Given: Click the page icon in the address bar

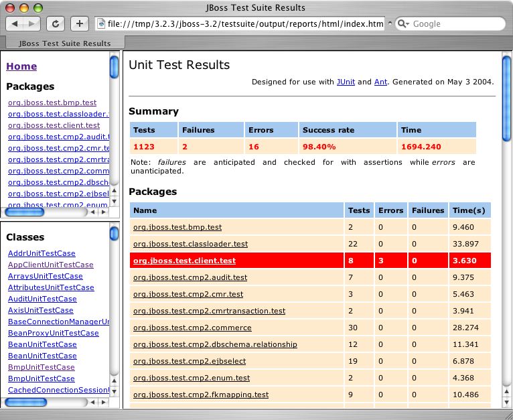Looking at the screenshot, I should click(x=101, y=24).
